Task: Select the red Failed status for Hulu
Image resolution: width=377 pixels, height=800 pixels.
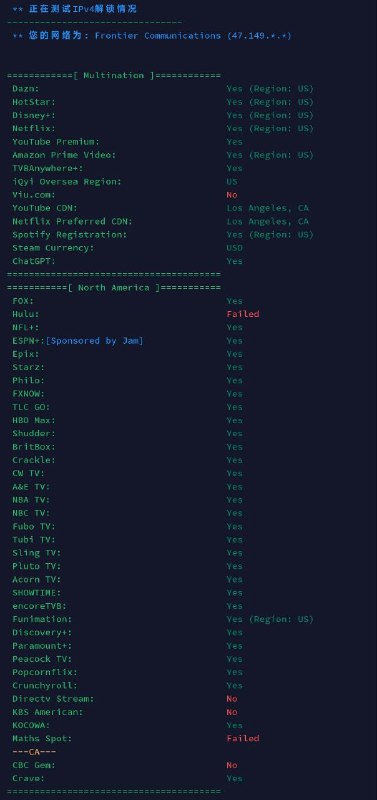Action: click(243, 314)
